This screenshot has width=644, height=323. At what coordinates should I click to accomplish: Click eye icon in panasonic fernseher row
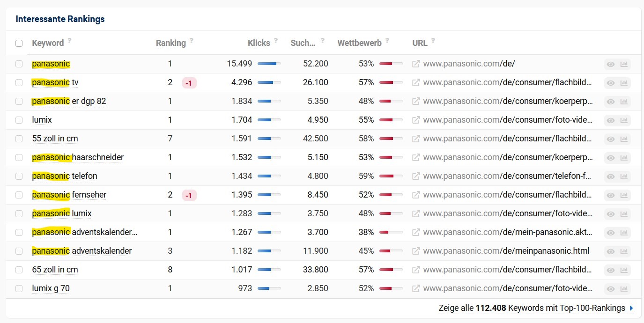[x=610, y=195]
